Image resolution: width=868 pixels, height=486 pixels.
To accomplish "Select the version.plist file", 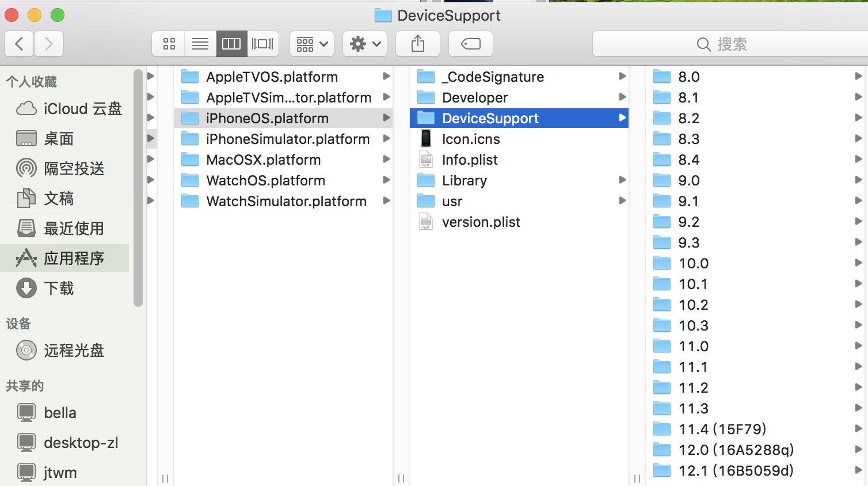I will (x=519, y=222).
